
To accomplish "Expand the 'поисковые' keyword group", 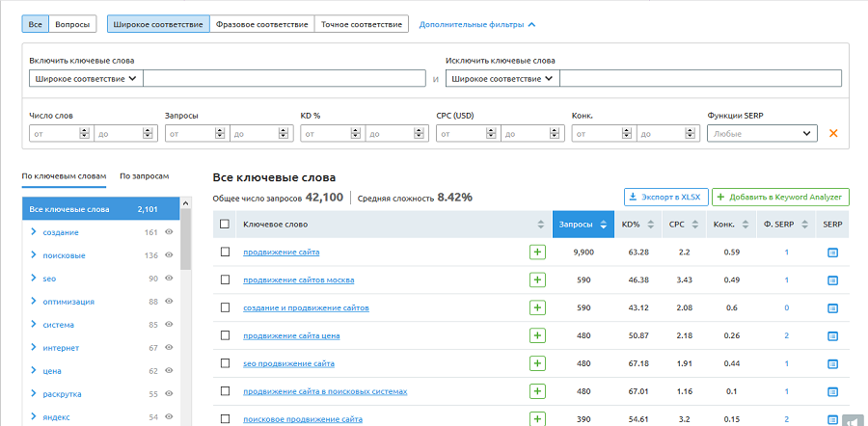I will point(34,255).
